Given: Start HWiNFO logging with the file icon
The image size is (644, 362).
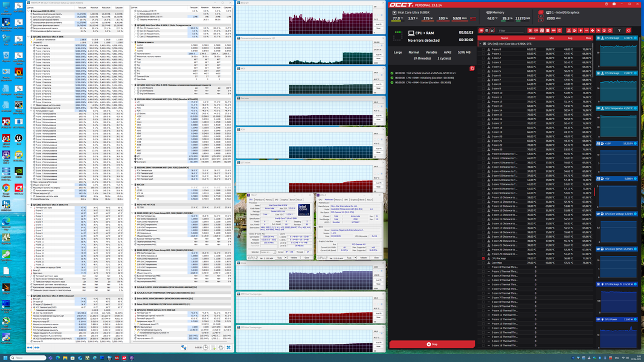Looking at the screenshot, I should (213, 348).
